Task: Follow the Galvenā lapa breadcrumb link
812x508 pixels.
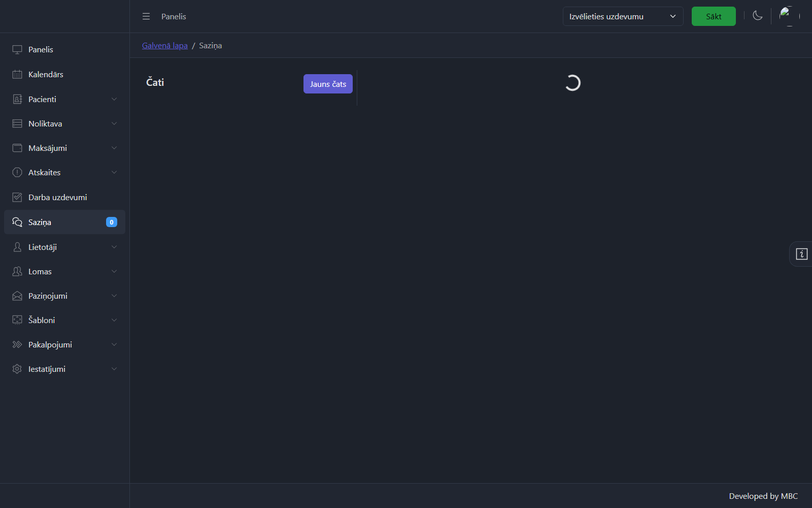Action: point(165,45)
